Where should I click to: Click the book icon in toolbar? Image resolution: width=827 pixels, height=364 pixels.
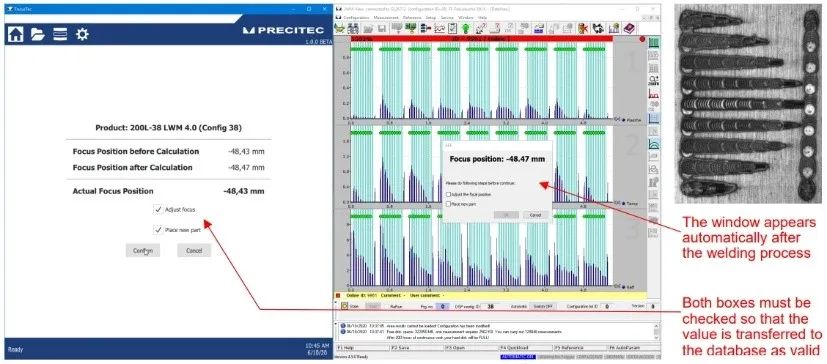pos(629,28)
